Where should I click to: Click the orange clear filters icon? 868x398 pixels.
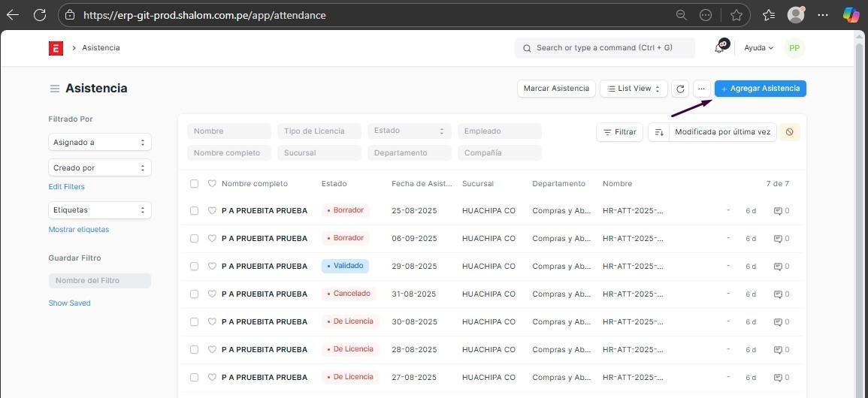(789, 132)
